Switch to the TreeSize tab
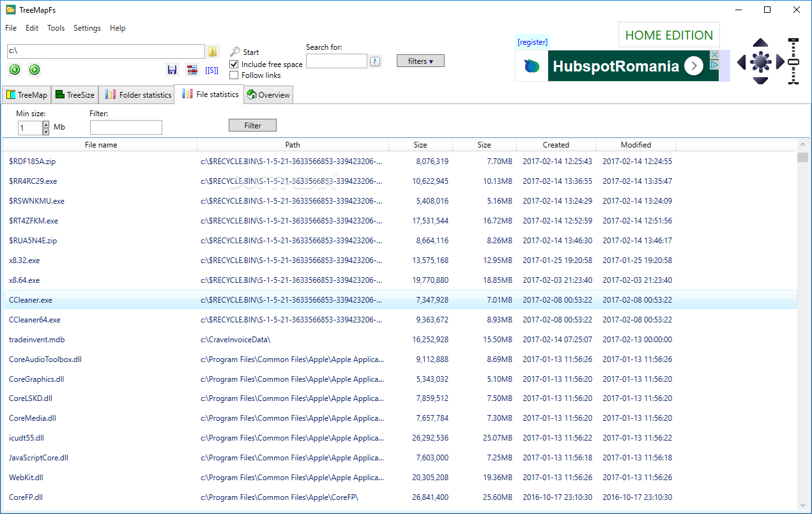 point(75,94)
